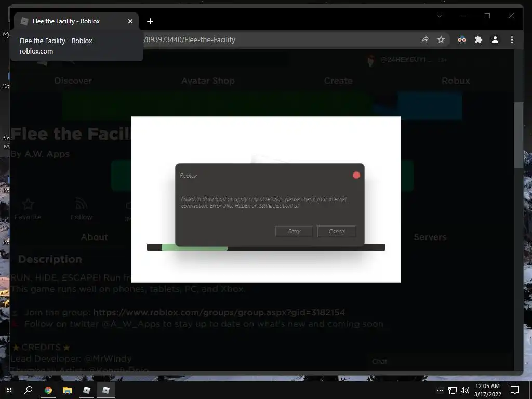This screenshot has width=532, height=399.
Task: Go to the Discover menu item
Action: pyautogui.click(x=73, y=81)
